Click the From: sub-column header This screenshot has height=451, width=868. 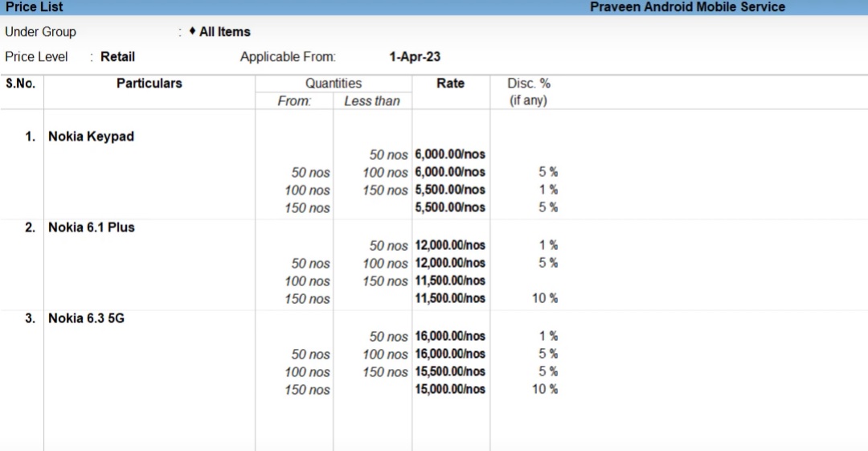(x=294, y=100)
